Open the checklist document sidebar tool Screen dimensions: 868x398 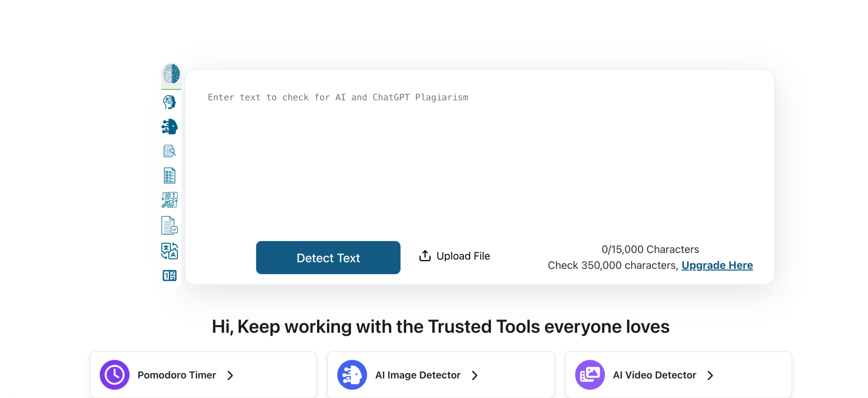tap(169, 176)
